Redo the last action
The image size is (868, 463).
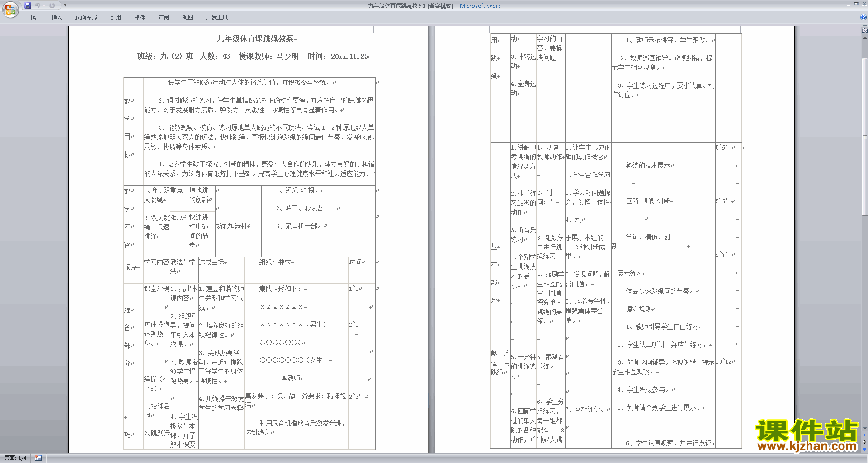(x=52, y=5)
